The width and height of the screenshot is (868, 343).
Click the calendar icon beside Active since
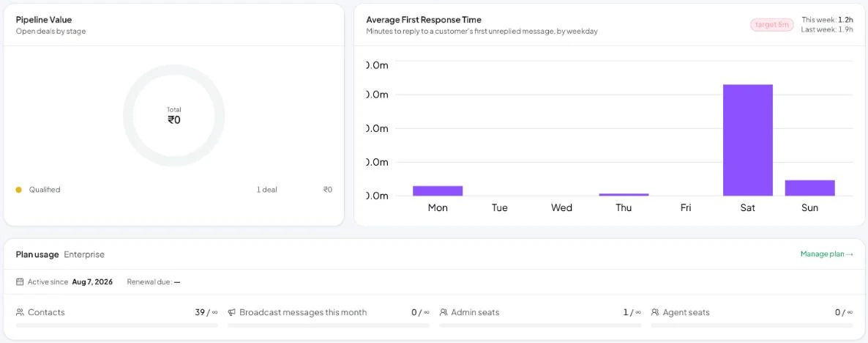click(20, 282)
